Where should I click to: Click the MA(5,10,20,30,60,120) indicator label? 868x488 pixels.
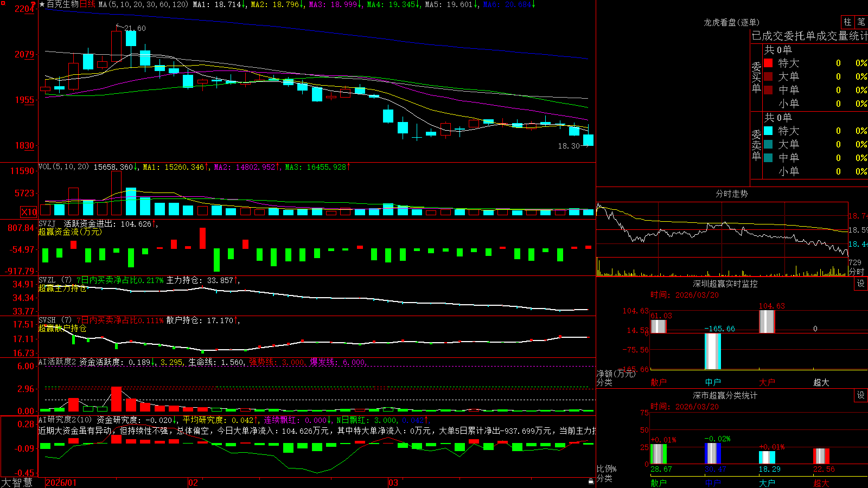click(143, 4)
